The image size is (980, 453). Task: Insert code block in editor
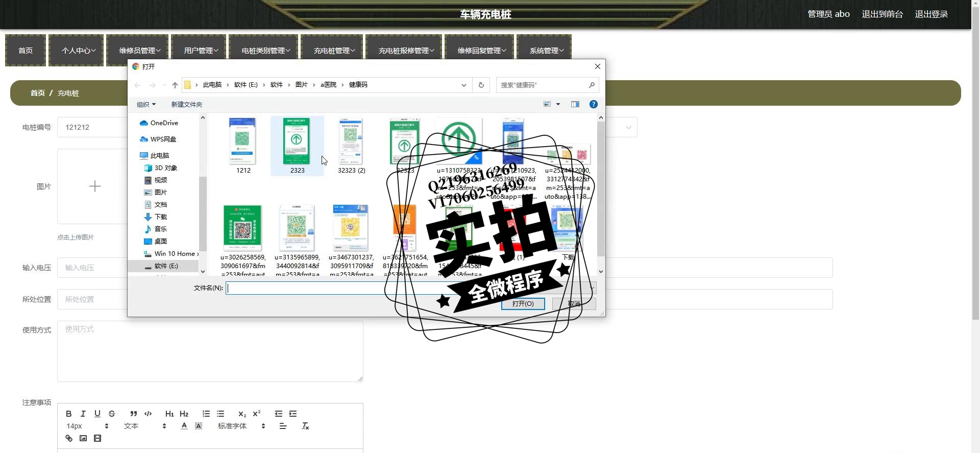coord(148,414)
